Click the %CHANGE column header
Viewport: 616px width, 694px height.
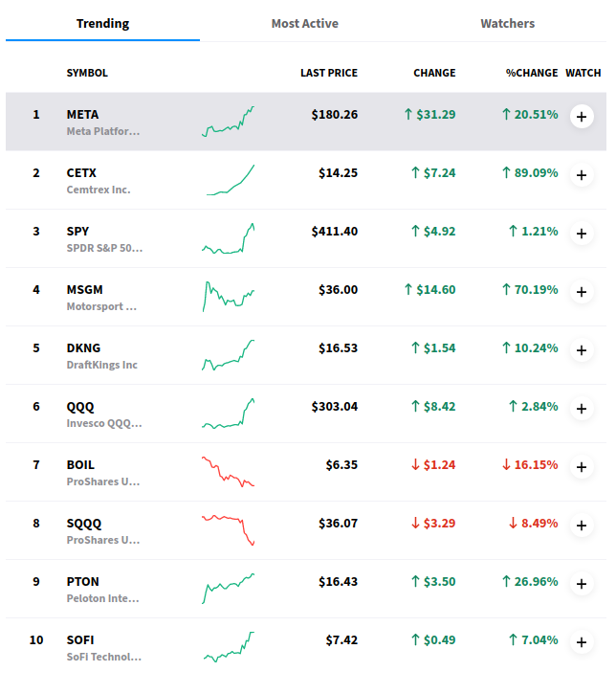(x=532, y=73)
